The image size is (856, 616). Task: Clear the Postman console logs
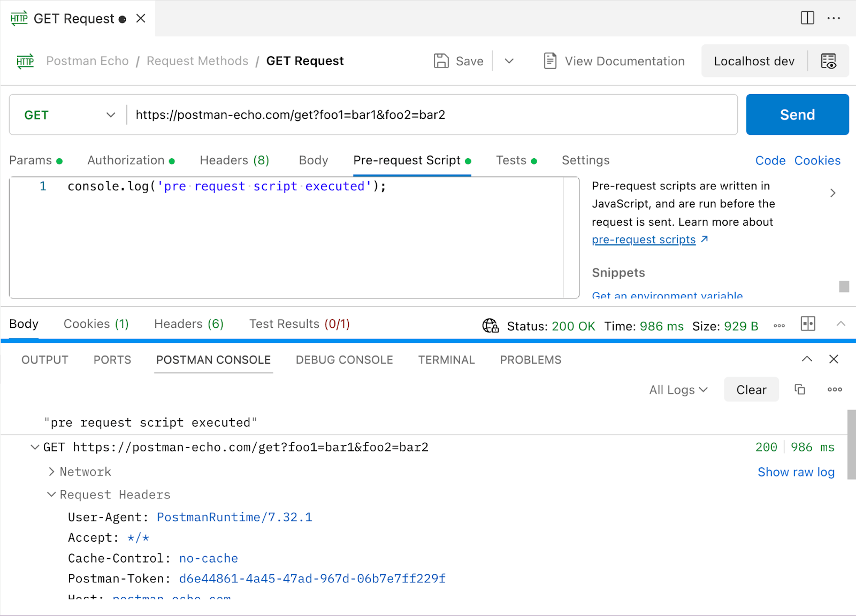(x=751, y=390)
